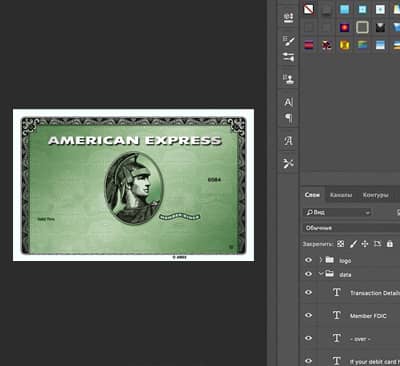Click the logo group folder icon

pyautogui.click(x=330, y=260)
